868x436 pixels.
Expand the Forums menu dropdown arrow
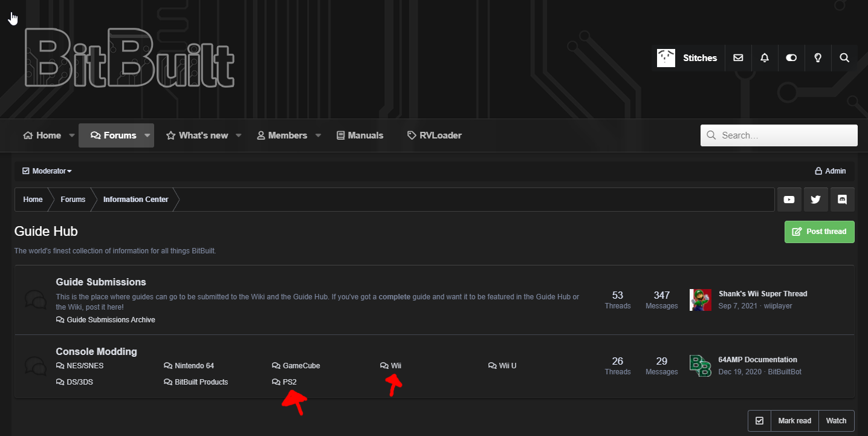click(x=147, y=135)
